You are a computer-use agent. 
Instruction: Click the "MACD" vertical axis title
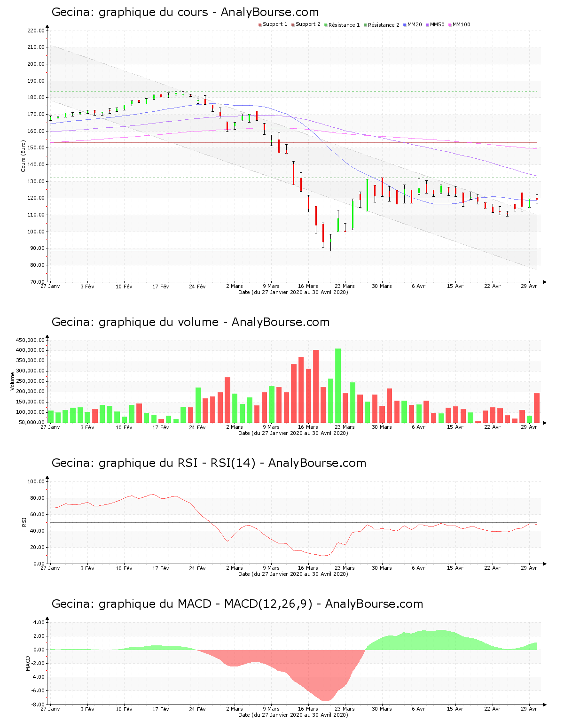28,663
